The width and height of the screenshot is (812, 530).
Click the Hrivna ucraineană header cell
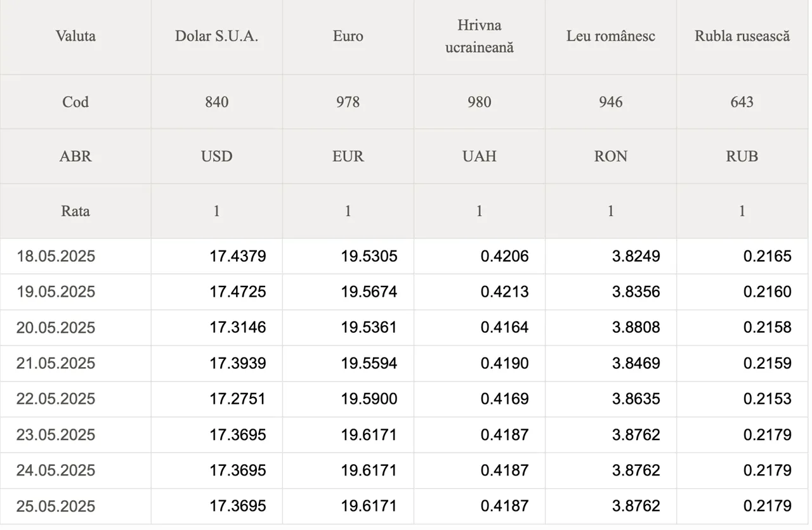coord(479,36)
